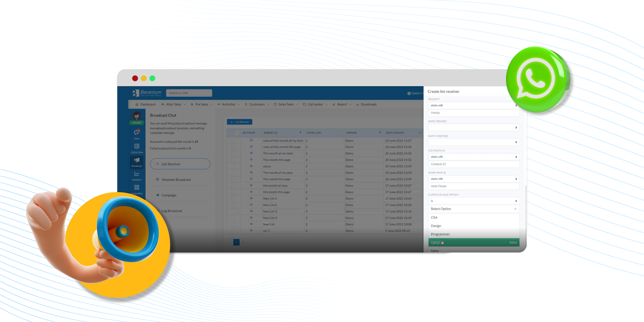This screenshot has height=322, width=644.
Task: Open the Date Modified dropdown
Action: tap(474, 142)
